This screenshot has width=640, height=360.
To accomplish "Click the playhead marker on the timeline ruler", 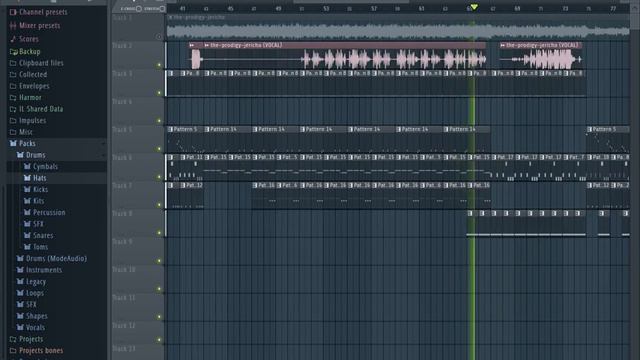I will point(474,7).
